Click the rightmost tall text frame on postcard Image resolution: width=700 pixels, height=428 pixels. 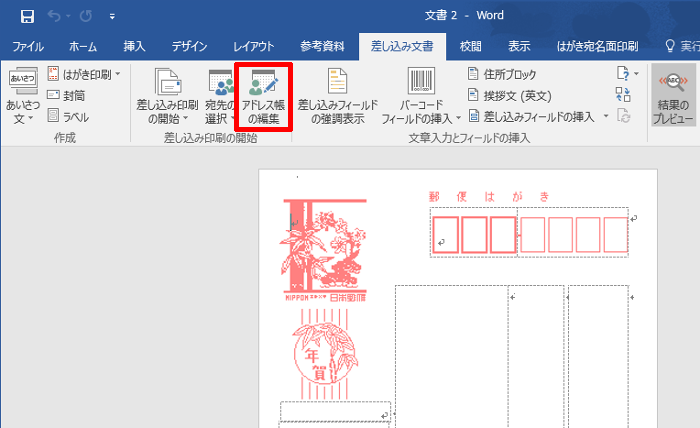pos(598,356)
